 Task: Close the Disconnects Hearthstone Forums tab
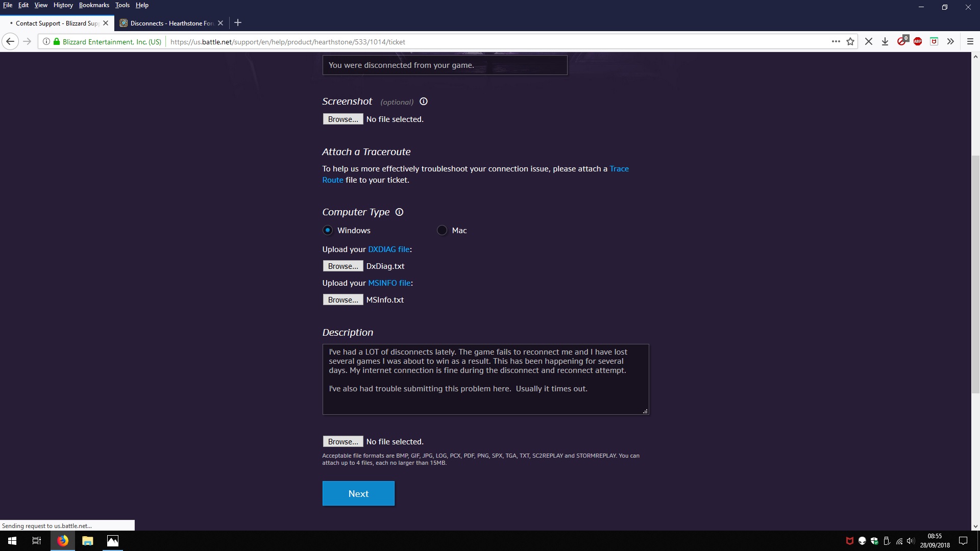click(x=220, y=23)
